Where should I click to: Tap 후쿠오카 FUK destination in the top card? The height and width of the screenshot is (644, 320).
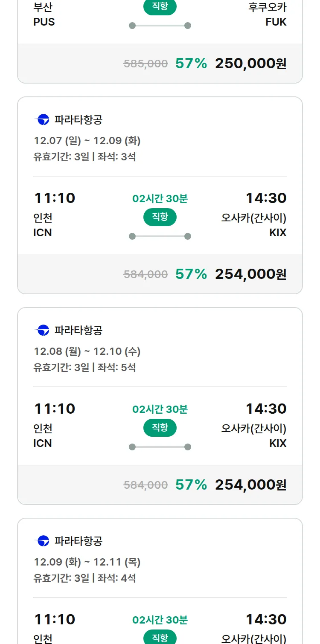click(268, 15)
